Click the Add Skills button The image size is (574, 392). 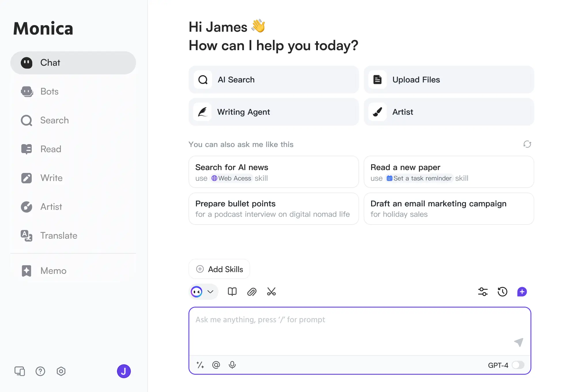click(x=219, y=269)
